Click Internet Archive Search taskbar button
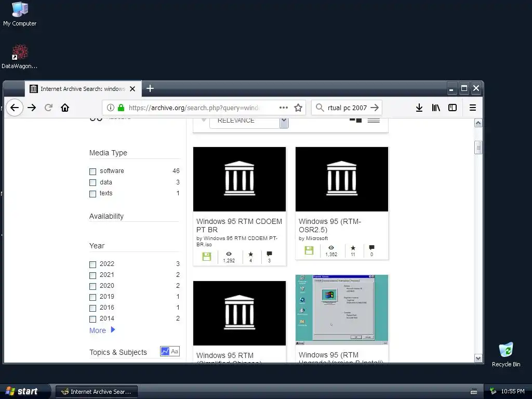This screenshot has height=399, width=532. click(96, 392)
